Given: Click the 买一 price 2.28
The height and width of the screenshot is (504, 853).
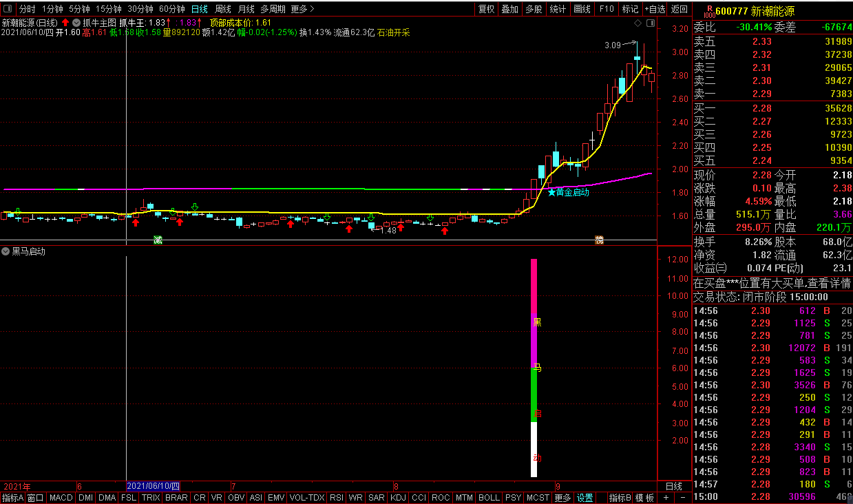Looking at the screenshot, I should 761,108.
